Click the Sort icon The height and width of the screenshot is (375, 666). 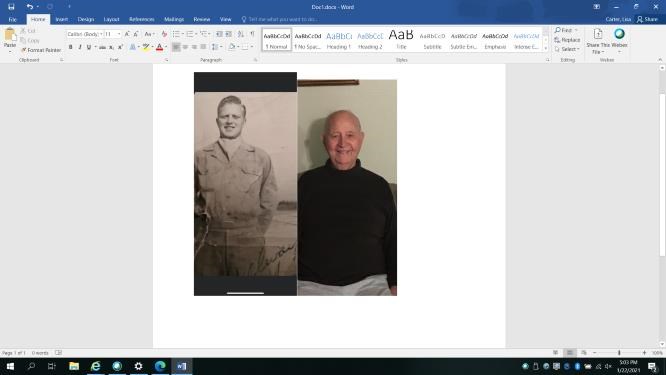tap(240, 34)
